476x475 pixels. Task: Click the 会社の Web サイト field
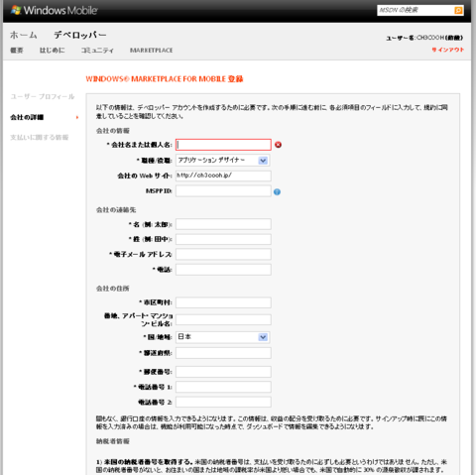click(x=223, y=176)
